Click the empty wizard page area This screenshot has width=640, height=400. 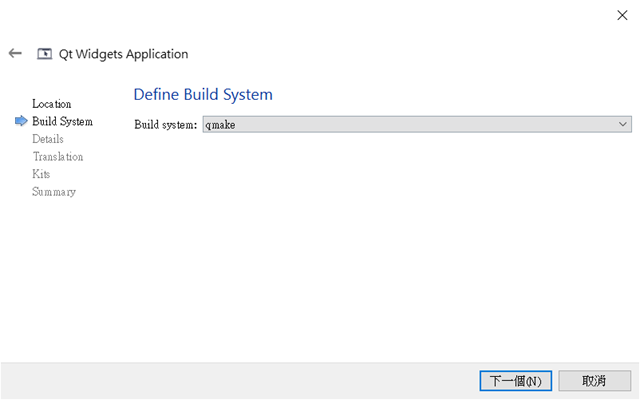[x=380, y=245]
